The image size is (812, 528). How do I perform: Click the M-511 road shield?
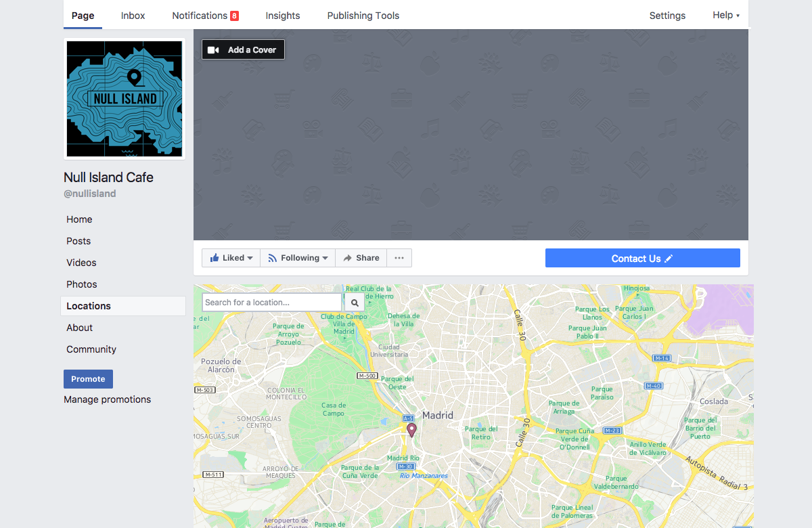coord(213,475)
